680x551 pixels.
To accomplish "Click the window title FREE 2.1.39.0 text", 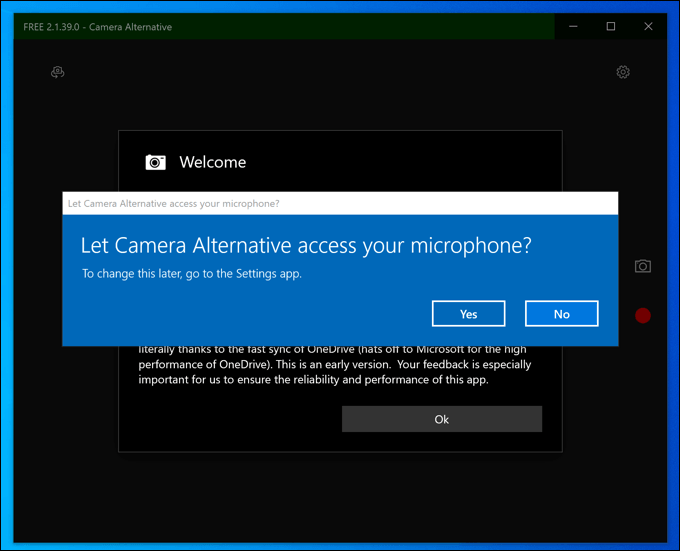I will 98,27.
